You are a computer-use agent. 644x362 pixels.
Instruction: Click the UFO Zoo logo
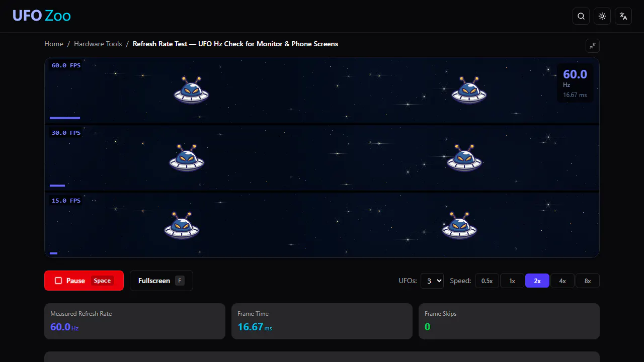click(42, 16)
